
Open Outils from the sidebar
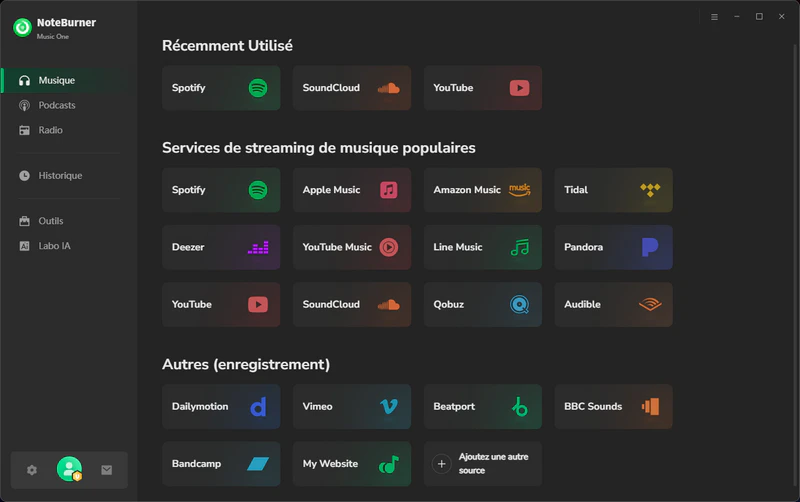pyautogui.click(x=50, y=221)
